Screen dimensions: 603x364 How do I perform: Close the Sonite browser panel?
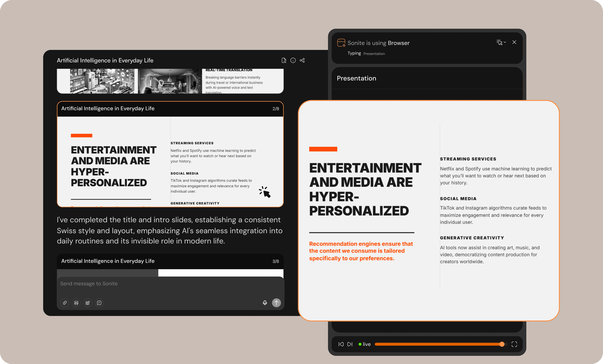pos(514,42)
